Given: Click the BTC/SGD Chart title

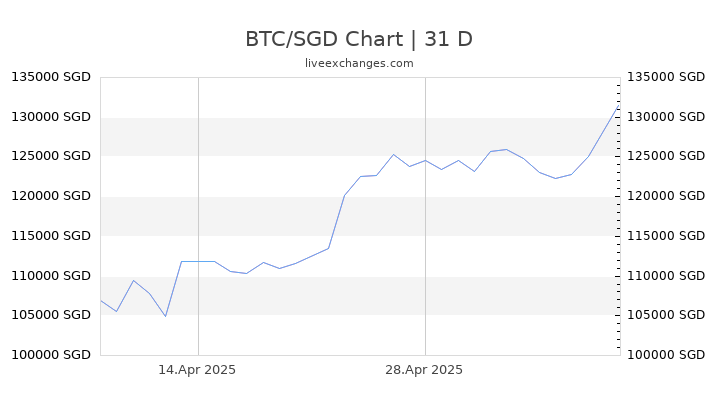Looking at the screenshot, I should tap(359, 39).
